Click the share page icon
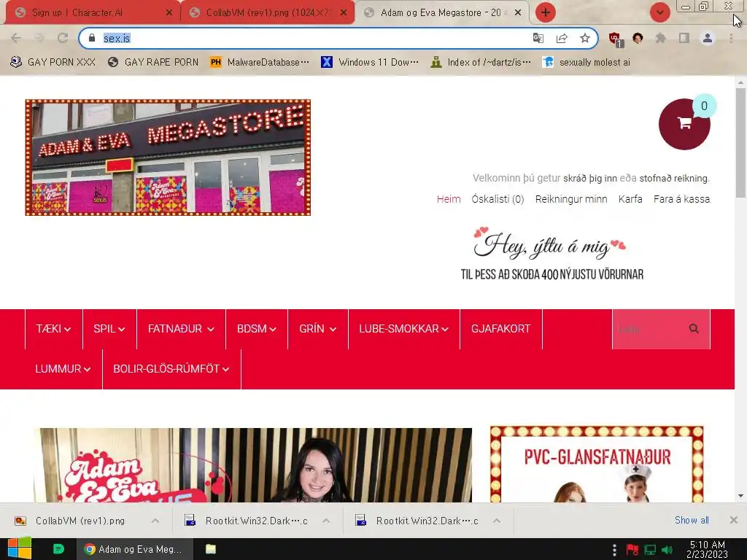 562,38
